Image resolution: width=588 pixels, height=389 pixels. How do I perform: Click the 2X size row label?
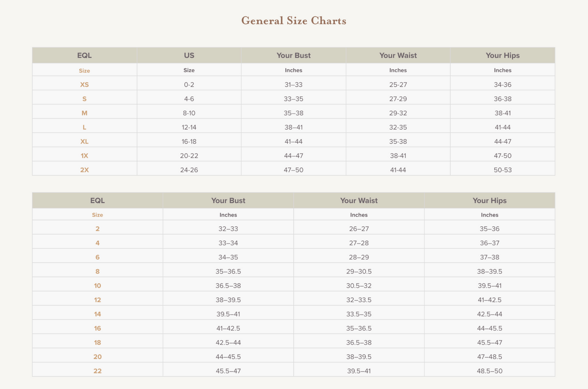[84, 170]
